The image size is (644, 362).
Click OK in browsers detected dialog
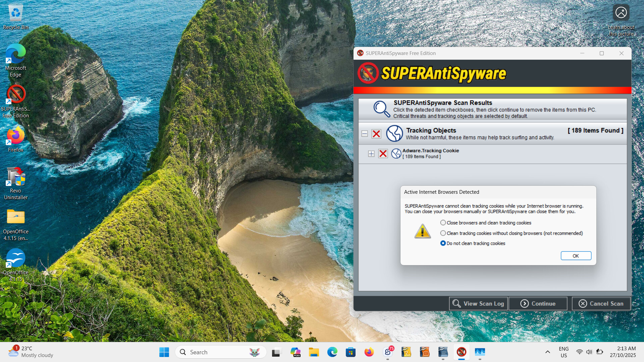576,256
